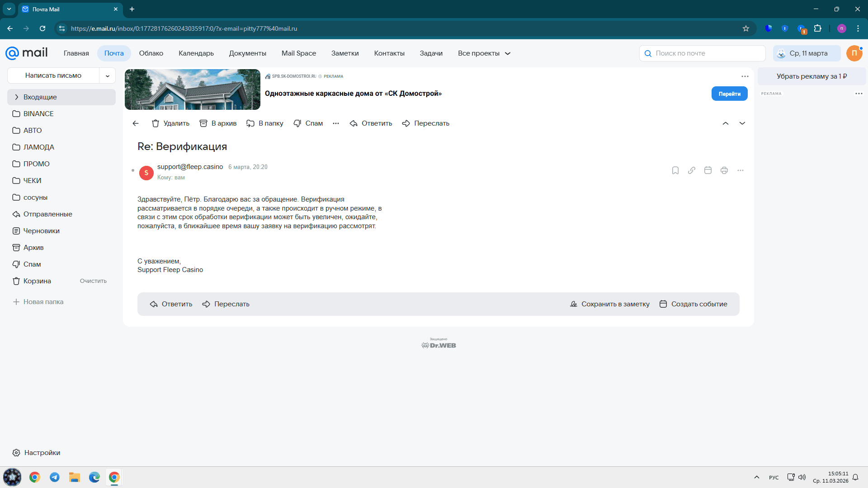Viewport: 868px width, 488px height.
Task: Expand the Входящие folder chevron
Action: (16, 97)
